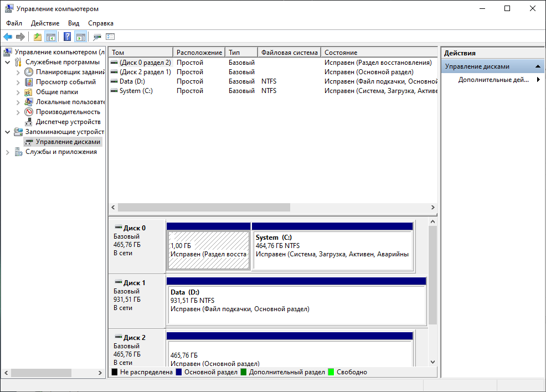The width and height of the screenshot is (546, 392).
Task: Select Просмотр событий tree node
Action: [x=65, y=82]
